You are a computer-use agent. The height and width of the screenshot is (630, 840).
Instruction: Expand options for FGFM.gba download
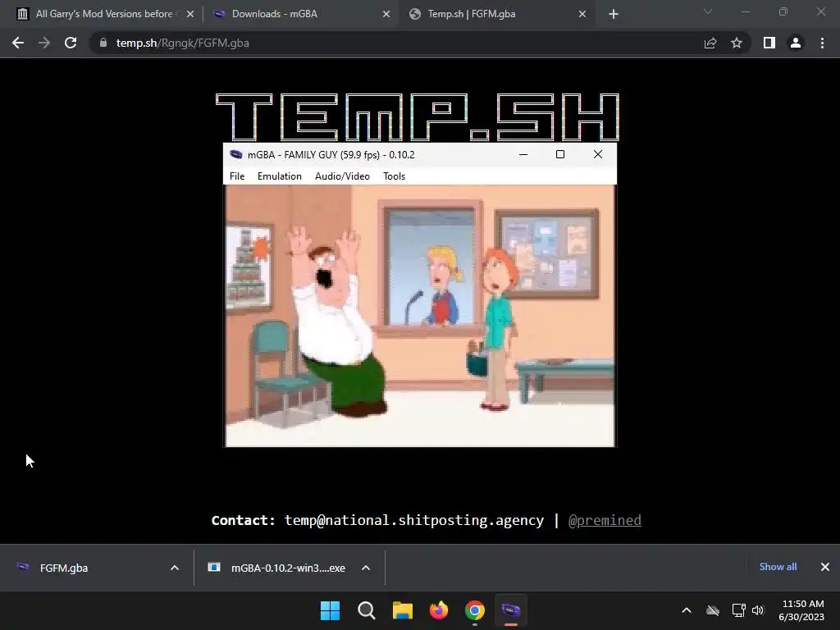click(175, 568)
